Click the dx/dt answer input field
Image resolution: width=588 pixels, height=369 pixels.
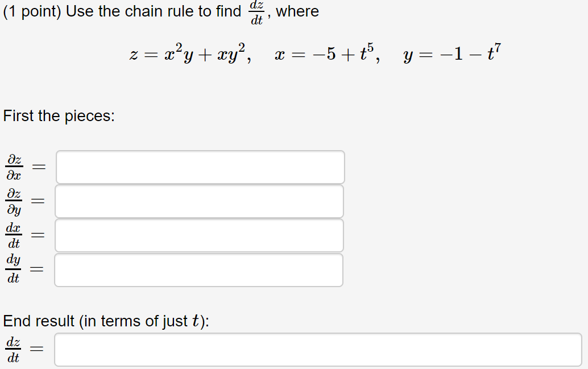[x=198, y=235]
